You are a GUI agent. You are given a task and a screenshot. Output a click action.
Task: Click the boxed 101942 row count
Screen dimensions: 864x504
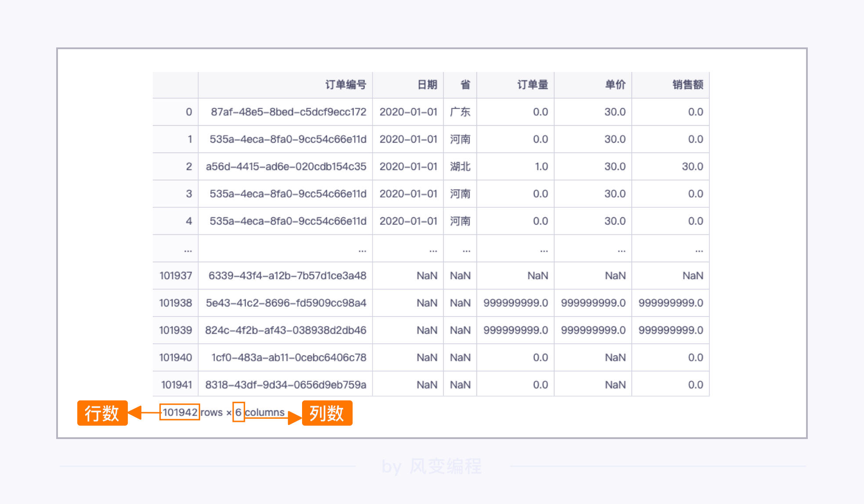tap(180, 412)
